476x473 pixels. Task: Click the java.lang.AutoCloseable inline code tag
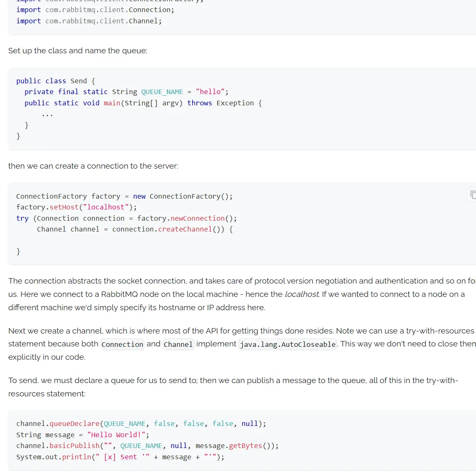point(288,344)
